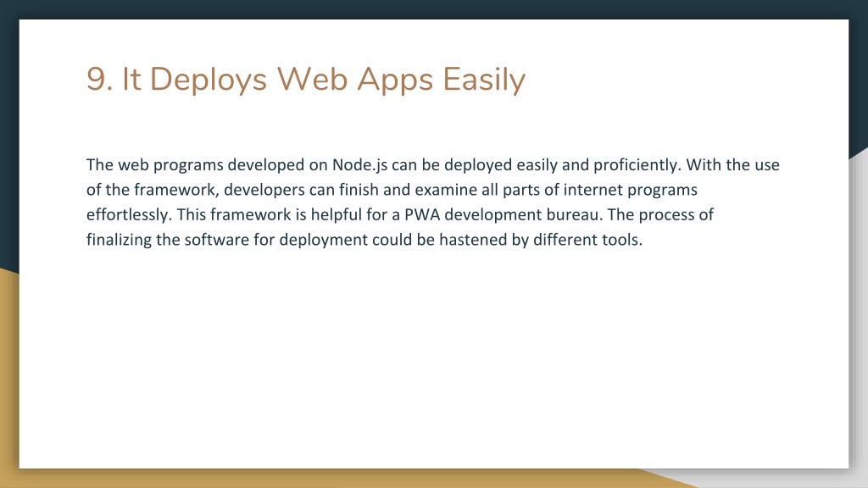Click the slide title "9. It Deploys Web Apps Easily"
This screenshot has width=868, height=488.
(x=305, y=79)
